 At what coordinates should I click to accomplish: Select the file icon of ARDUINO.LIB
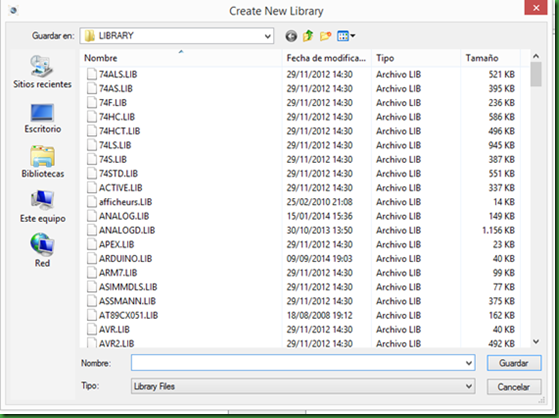click(x=92, y=259)
